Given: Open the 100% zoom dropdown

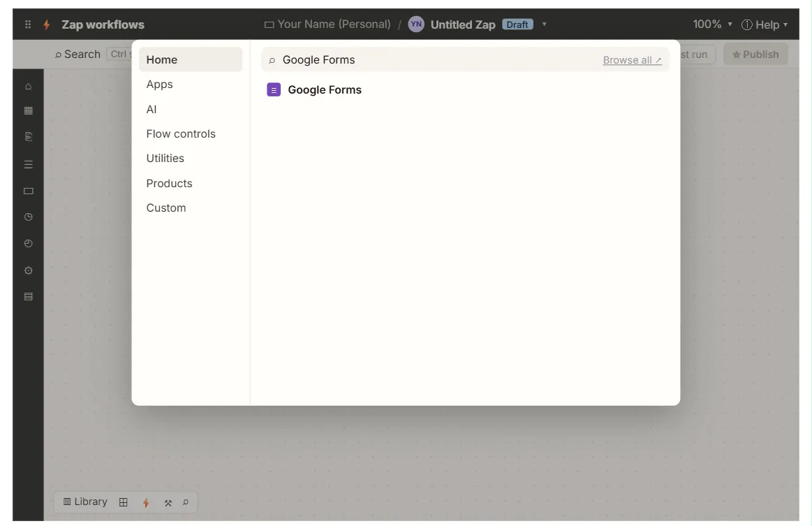Looking at the screenshot, I should click(712, 24).
